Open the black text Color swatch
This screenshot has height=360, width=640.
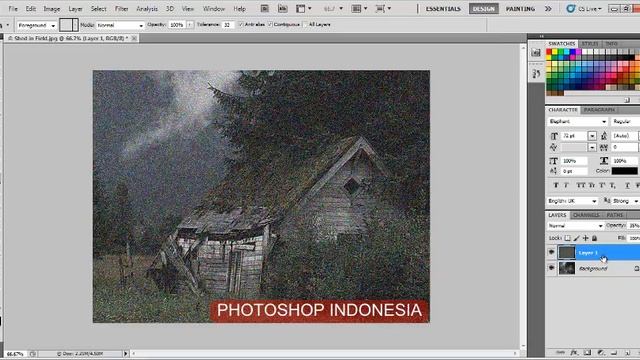click(x=624, y=171)
